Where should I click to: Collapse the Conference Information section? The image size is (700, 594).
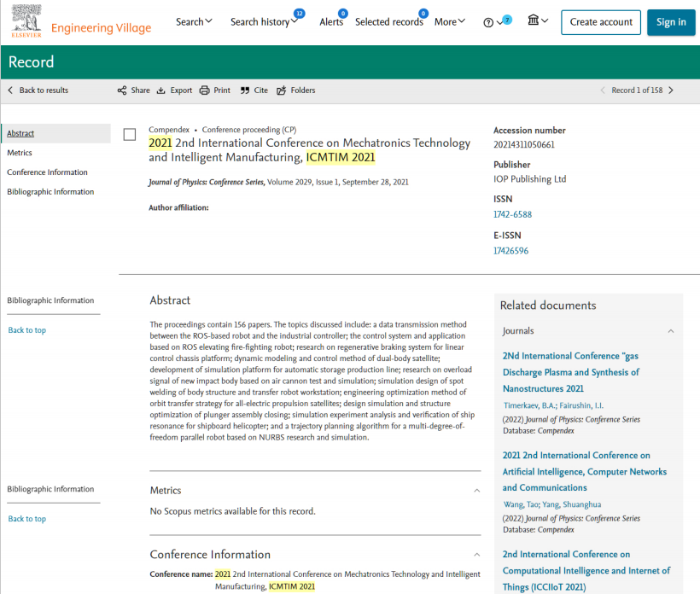click(x=477, y=555)
